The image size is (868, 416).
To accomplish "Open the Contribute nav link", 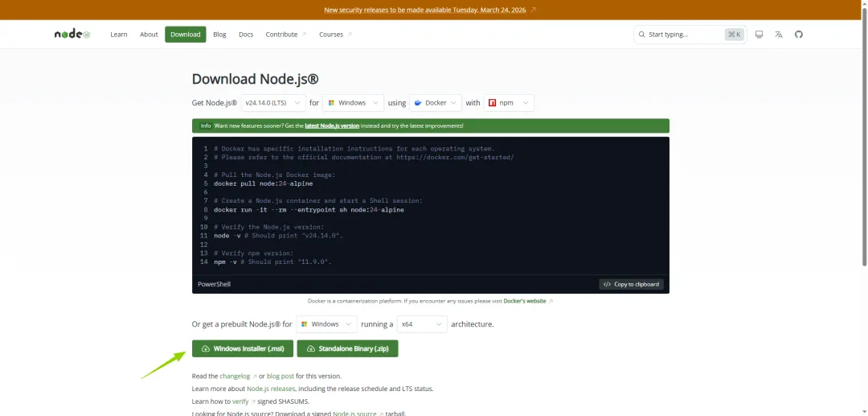I will click(x=285, y=35).
